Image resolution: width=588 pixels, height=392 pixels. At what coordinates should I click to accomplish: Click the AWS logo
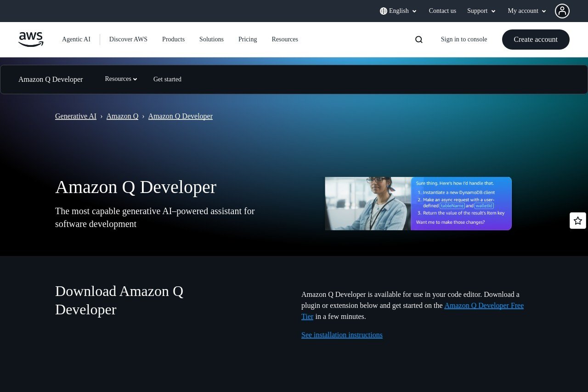pos(31,40)
